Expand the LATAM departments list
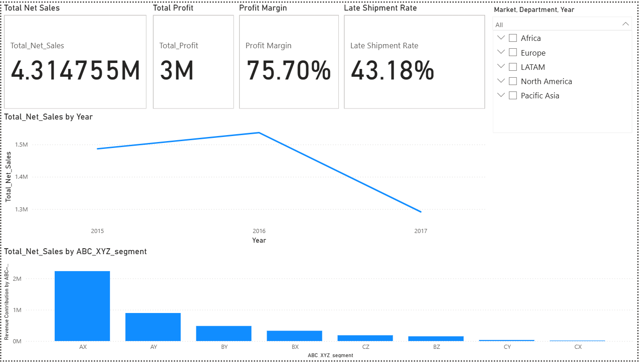 coord(501,66)
